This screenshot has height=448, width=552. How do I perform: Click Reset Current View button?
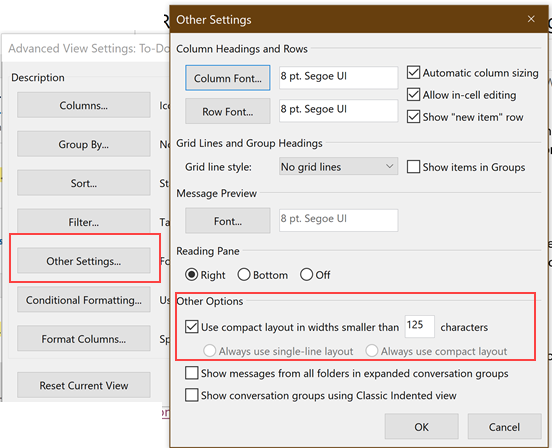click(84, 385)
